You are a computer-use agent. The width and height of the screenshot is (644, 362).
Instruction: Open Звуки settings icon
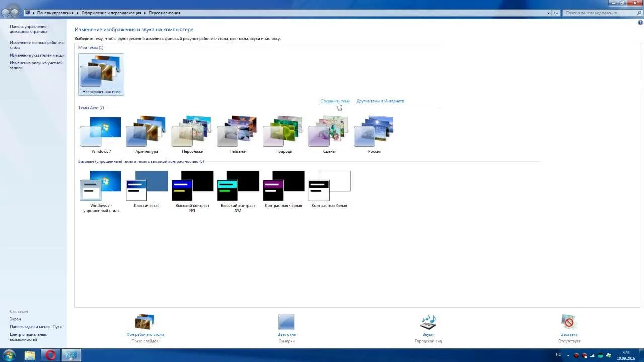(428, 322)
